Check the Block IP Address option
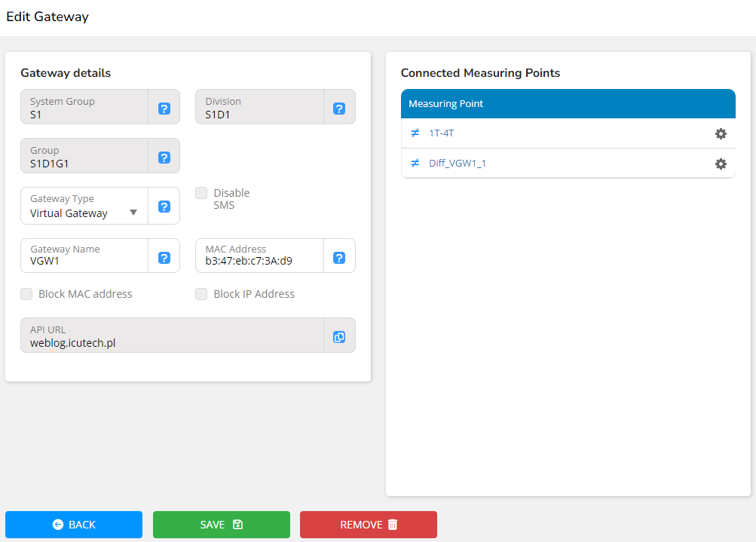 [x=201, y=294]
